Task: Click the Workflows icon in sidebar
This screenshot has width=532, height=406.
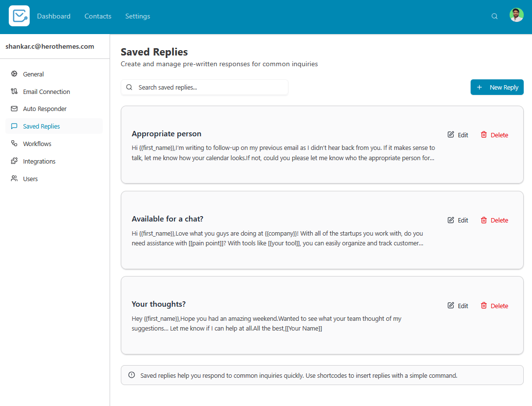Action: pos(14,144)
